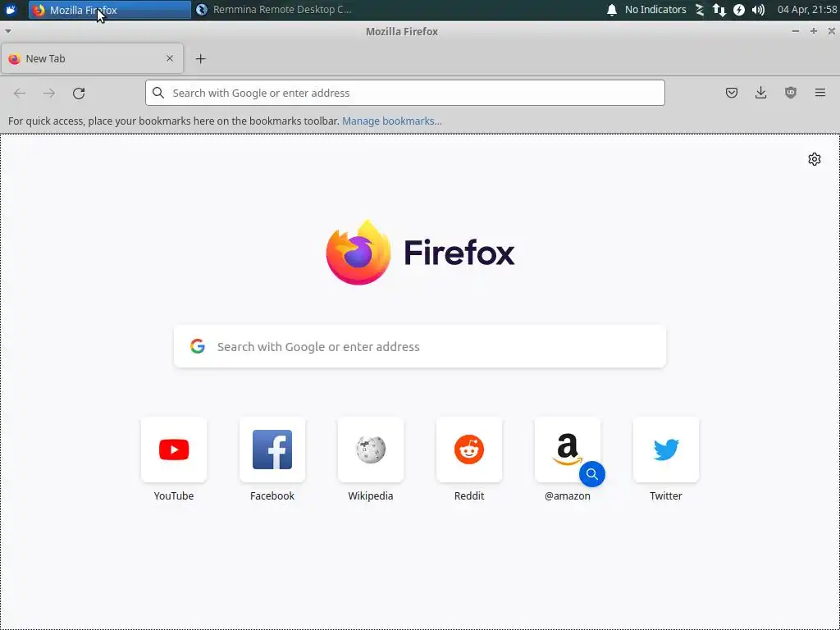Go back using the back arrow

(20, 94)
